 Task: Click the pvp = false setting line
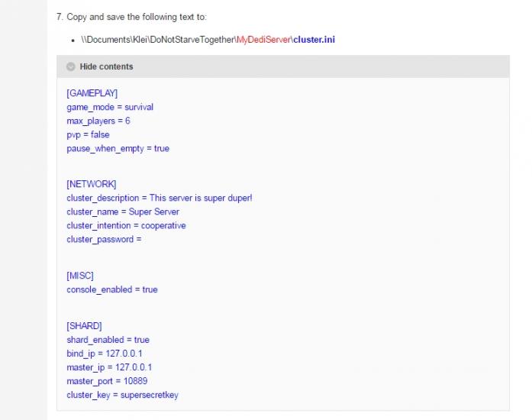click(88, 134)
